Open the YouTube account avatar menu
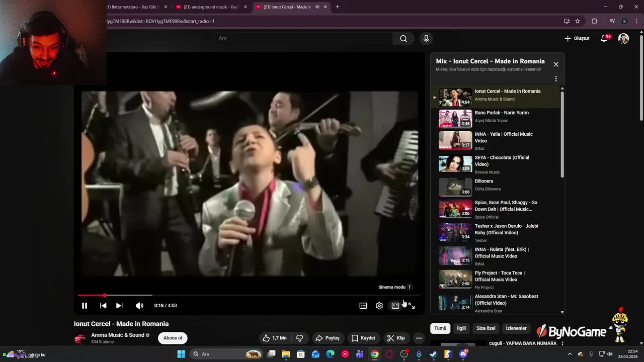This screenshot has width=644, height=362. 623,38
